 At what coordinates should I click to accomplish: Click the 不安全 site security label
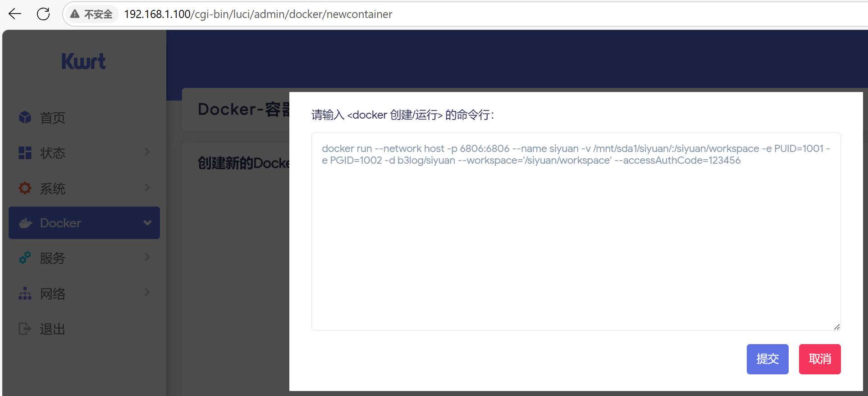pos(98,14)
